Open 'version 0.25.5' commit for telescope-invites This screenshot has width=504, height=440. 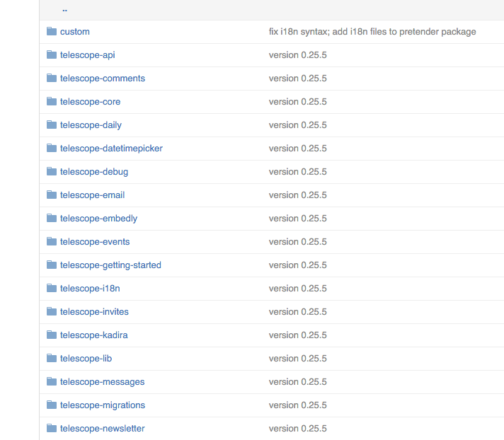297,312
